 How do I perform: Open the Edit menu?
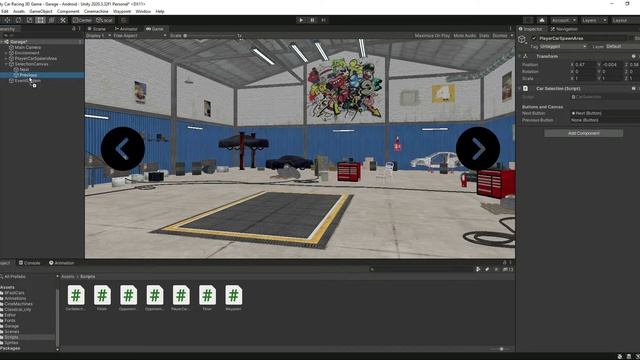click(x=4, y=11)
